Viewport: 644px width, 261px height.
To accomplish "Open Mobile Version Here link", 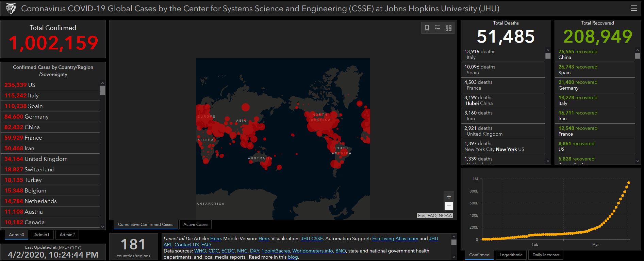I will pos(264,239).
